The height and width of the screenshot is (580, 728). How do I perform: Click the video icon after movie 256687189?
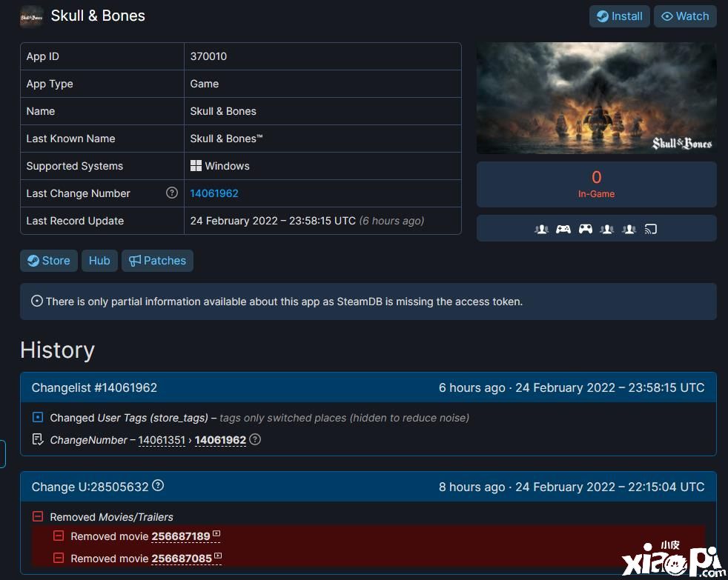point(216,533)
